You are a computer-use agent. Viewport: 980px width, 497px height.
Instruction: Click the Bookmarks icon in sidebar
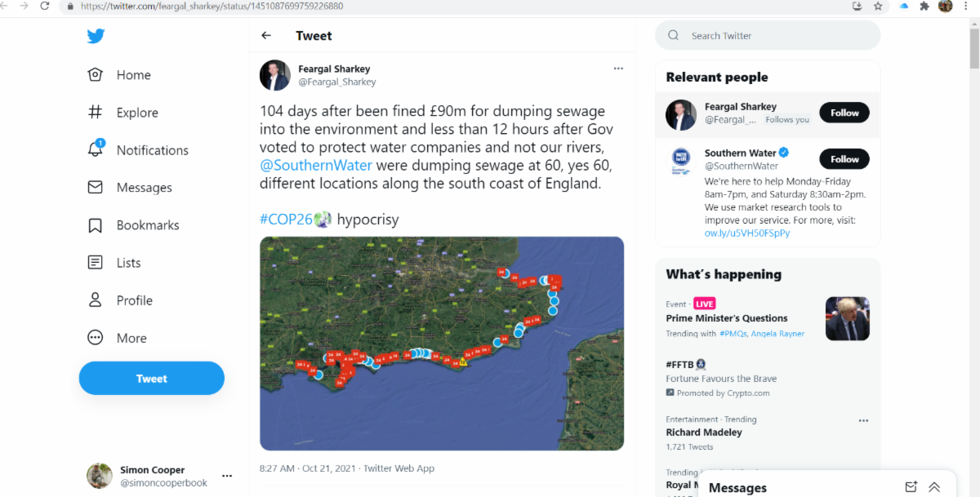(96, 225)
